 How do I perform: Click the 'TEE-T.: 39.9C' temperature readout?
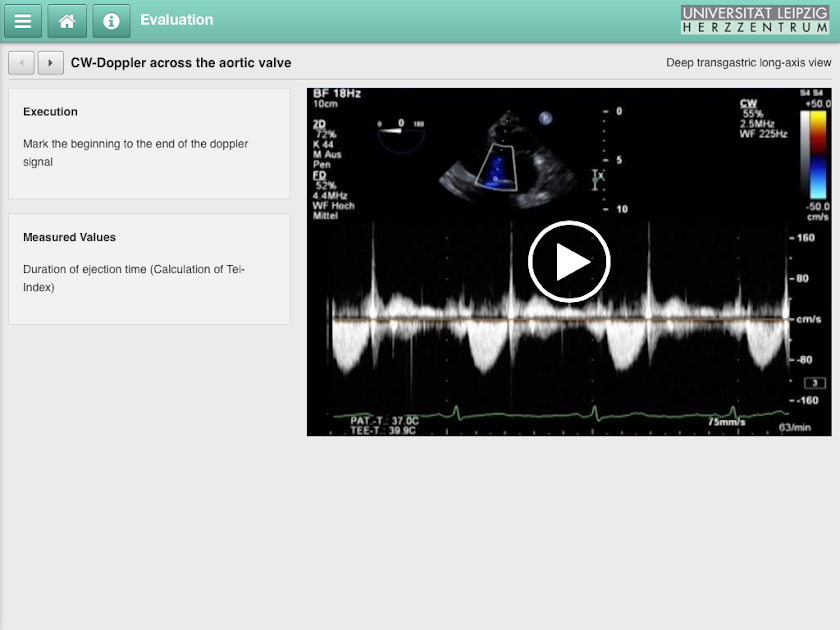point(383,431)
